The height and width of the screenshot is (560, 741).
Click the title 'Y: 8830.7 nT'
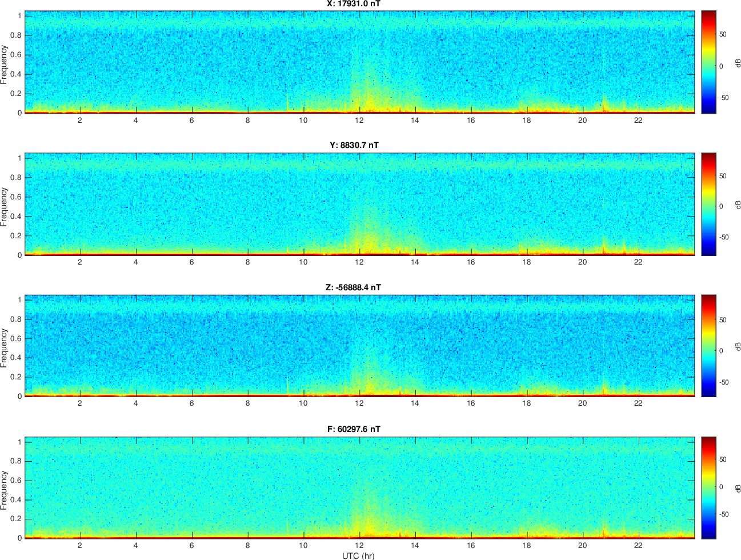pos(354,145)
